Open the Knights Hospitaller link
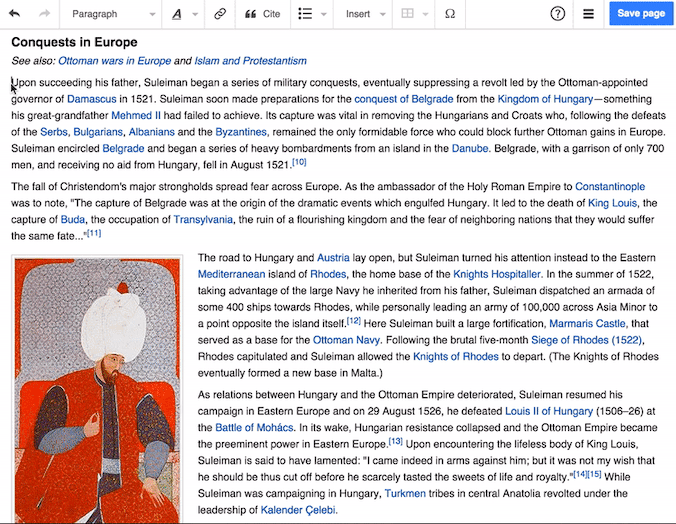 pos(497,274)
